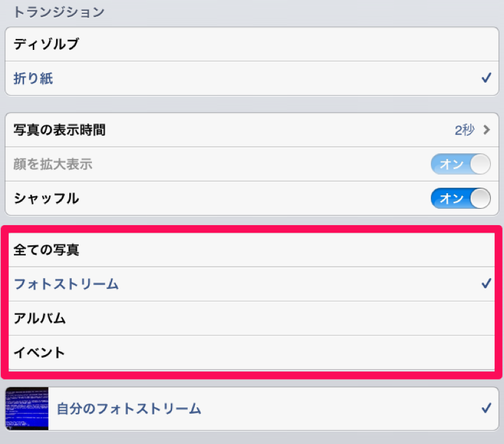504x444 pixels.
Task: Click the checkmark beside 折り紙
Action: (x=486, y=78)
